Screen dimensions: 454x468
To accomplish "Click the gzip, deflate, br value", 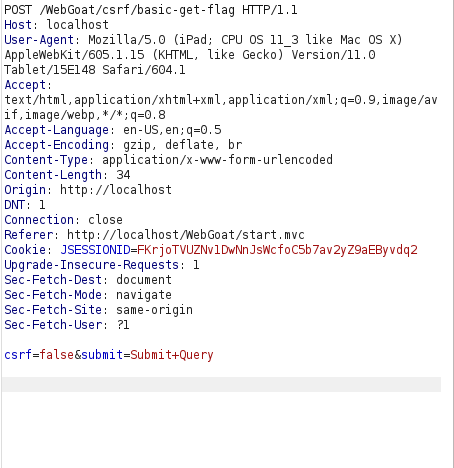I will click(x=183, y=145).
